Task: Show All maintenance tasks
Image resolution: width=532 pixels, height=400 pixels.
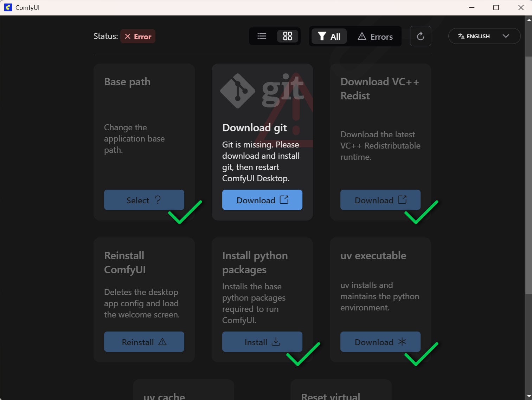Action: (329, 36)
